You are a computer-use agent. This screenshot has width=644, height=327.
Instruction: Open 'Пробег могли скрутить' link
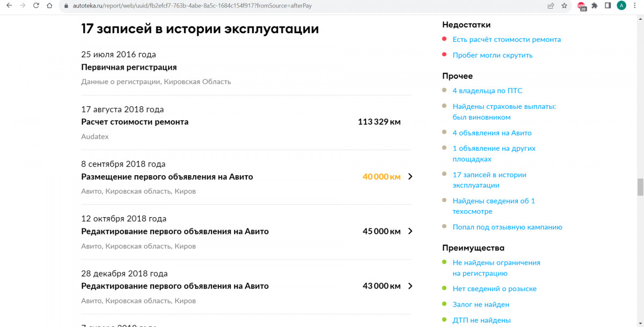[x=493, y=55]
